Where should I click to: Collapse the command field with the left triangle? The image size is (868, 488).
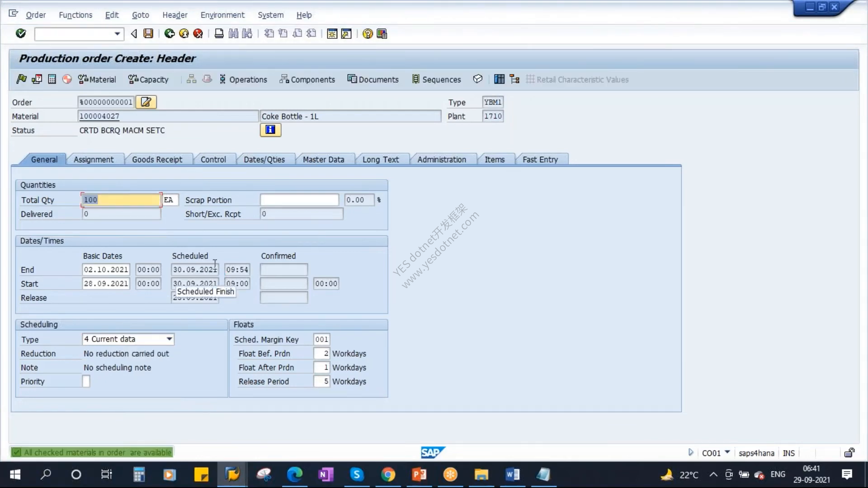click(134, 33)
